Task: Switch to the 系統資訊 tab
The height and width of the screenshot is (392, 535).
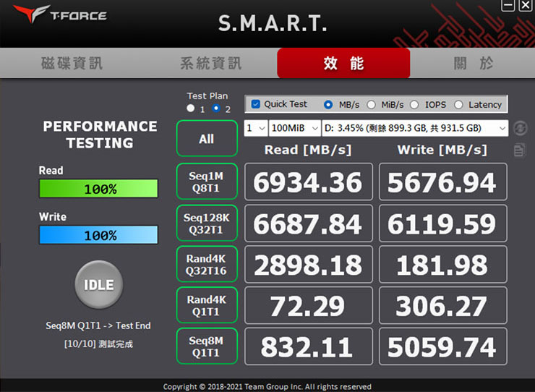Action: pyautogui.click(x=211, y=64)
